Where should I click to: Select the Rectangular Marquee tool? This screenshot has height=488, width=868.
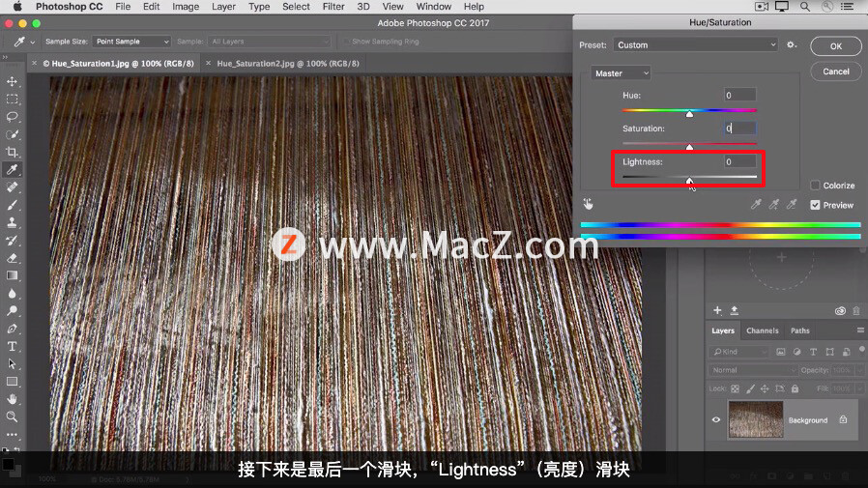click(x=12, y=99)
